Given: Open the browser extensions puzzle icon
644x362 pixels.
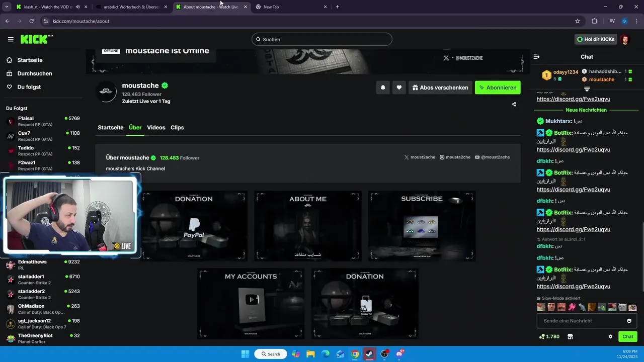Looking at the screenshot, I should (x=594, y=21).
